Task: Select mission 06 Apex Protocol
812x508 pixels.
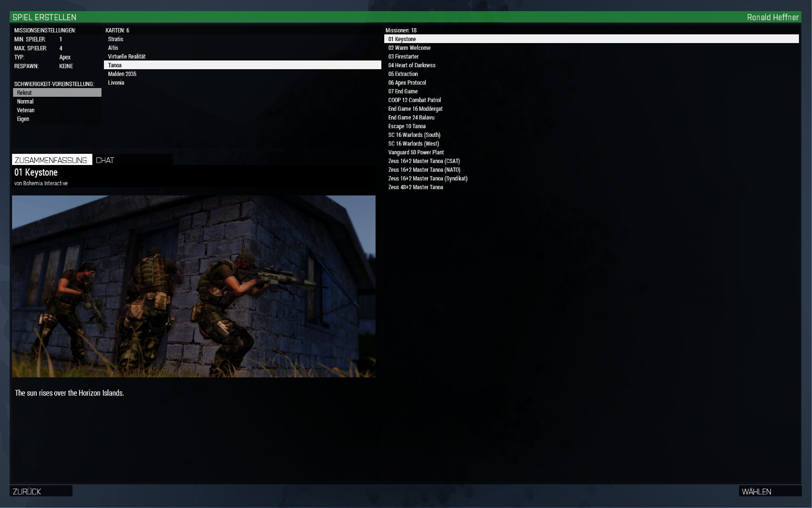Action: [591, 83]
